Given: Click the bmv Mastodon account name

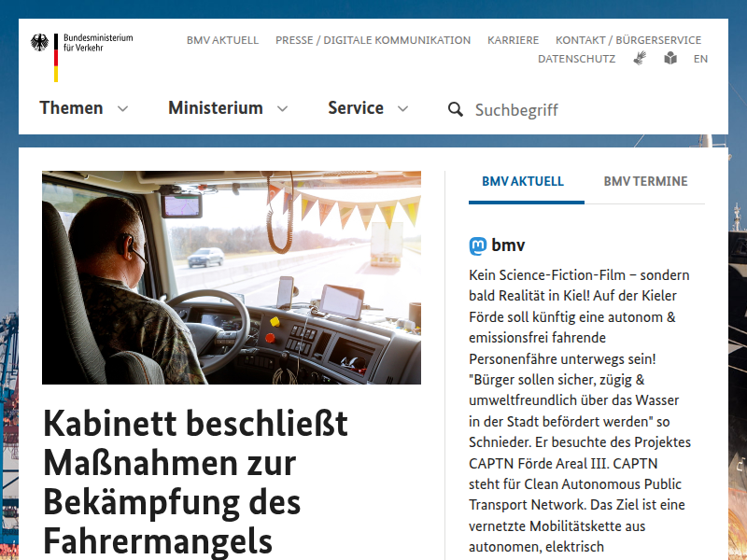Looking at the screenshot, I should tap(508, 245).
